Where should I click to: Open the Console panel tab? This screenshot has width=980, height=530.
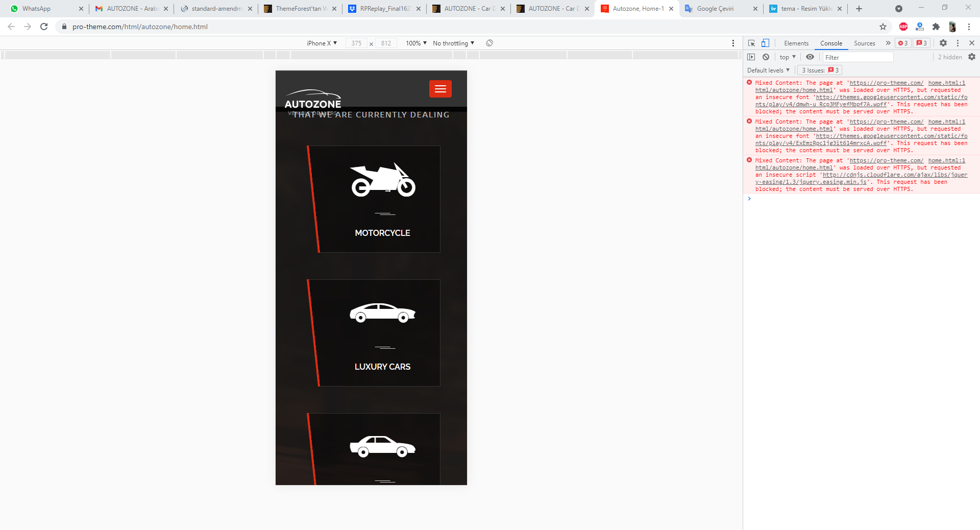click(831, 43)
